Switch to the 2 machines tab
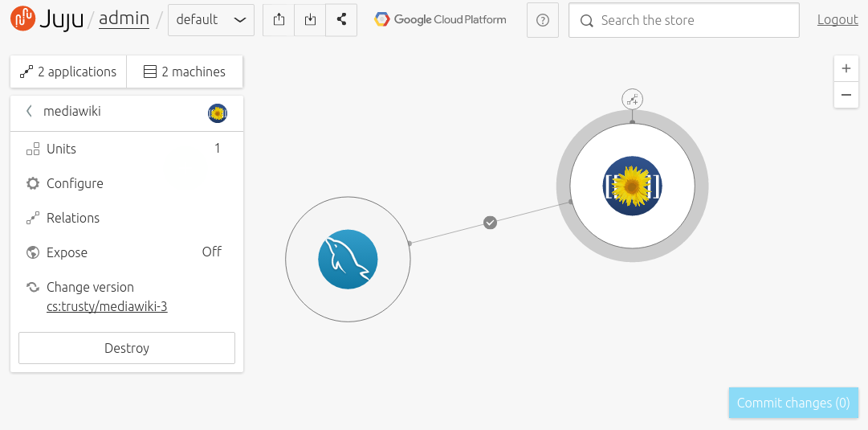The image size is (868, 430). (x=185, y=72)
